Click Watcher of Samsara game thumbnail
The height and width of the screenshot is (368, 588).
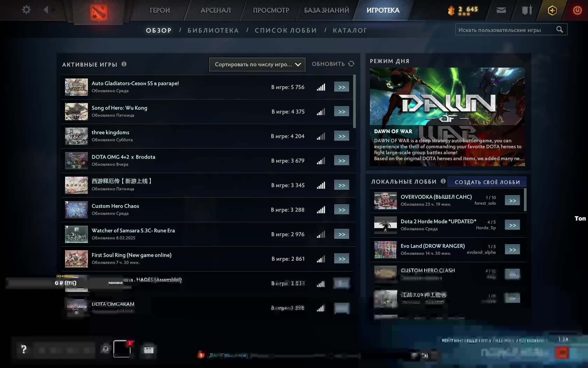tap(76, 234)
